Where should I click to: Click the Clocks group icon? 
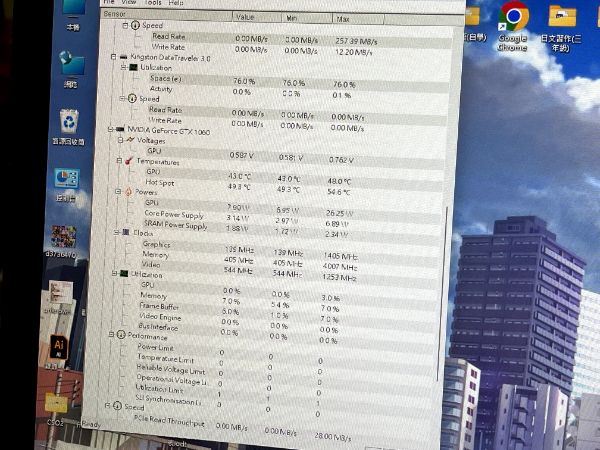point(126,232)
